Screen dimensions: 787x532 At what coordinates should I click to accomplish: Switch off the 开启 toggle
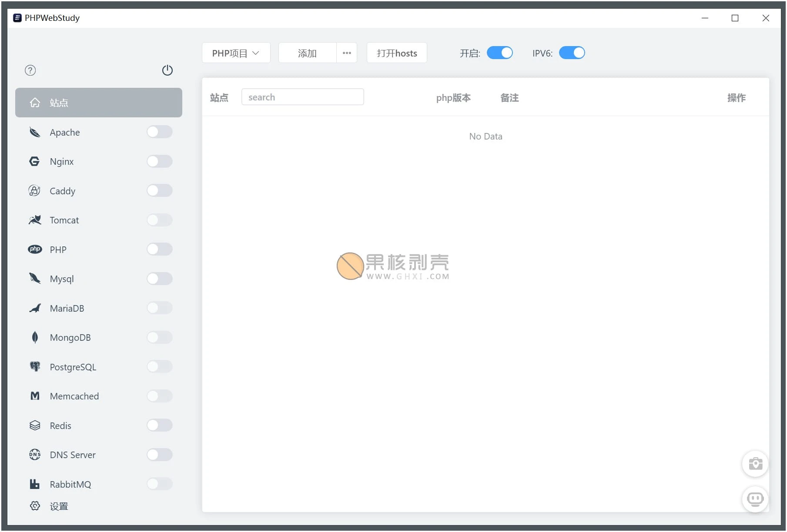499,53
